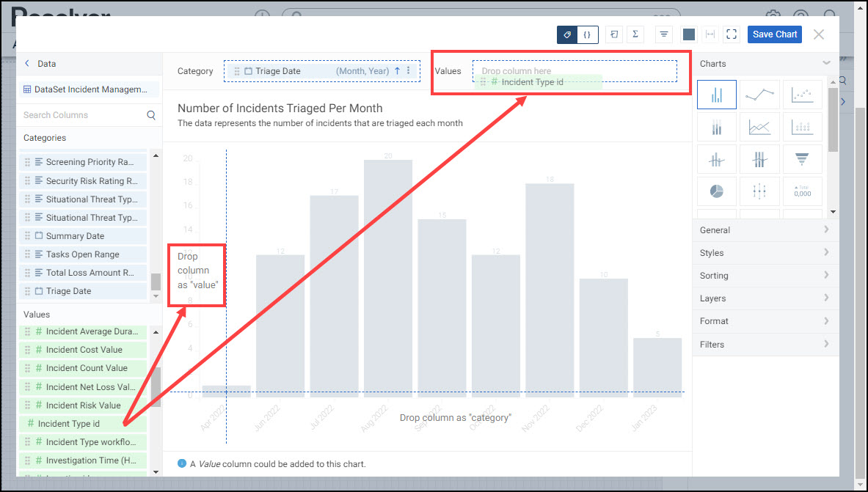
Task: Select the pie chart type
Action: [x=716, y=191]
